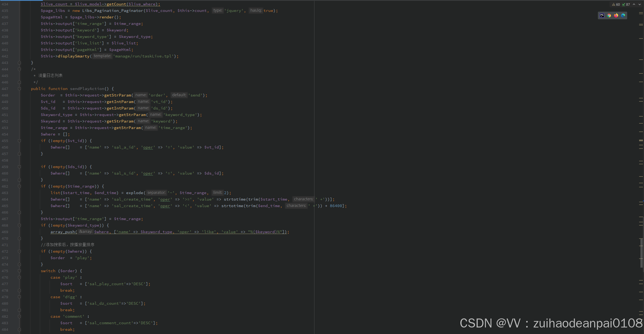Click the warnings count triangle icon
Screen dimensions: 644x334
pyautogui.click(x=614, y=4)
